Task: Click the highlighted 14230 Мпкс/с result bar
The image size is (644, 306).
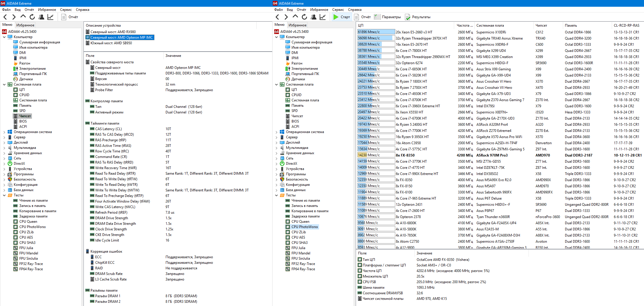Action: (x=376, y=155)
